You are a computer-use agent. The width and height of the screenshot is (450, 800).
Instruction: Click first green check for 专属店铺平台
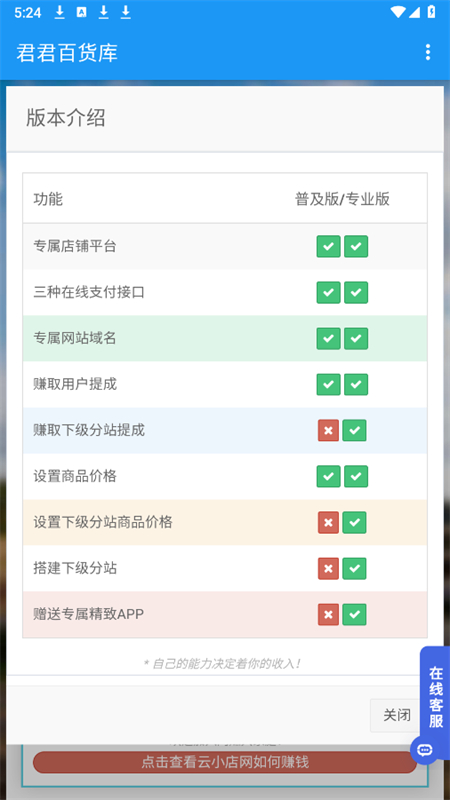pos(329,246)
